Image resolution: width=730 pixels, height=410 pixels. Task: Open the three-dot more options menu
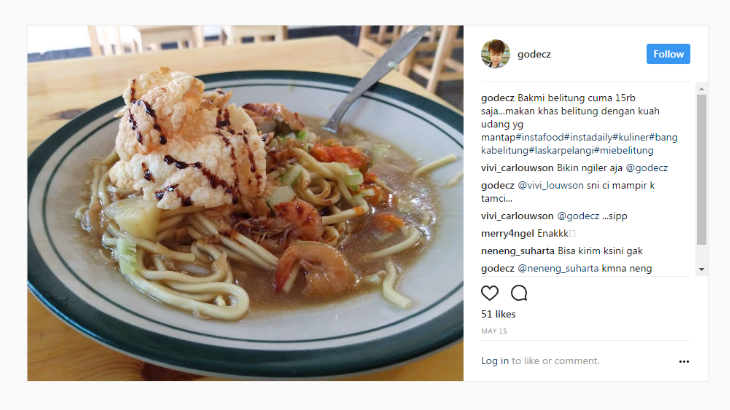click(683, 362)
